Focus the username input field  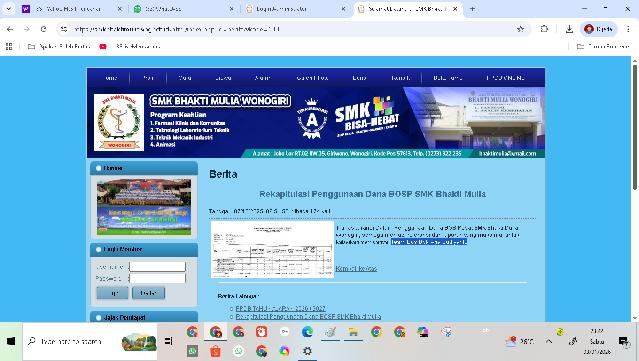pos(157,266)
